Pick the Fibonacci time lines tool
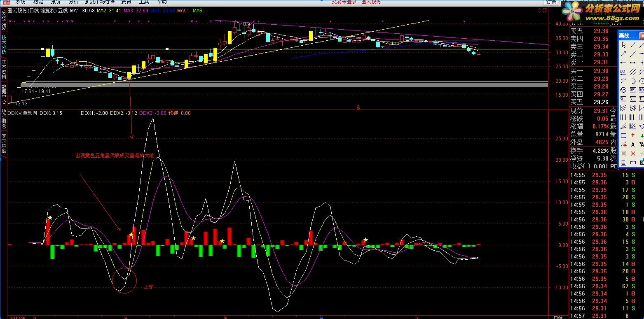The width and height of the screenshot is (644, 319). [x=633, y=117]
